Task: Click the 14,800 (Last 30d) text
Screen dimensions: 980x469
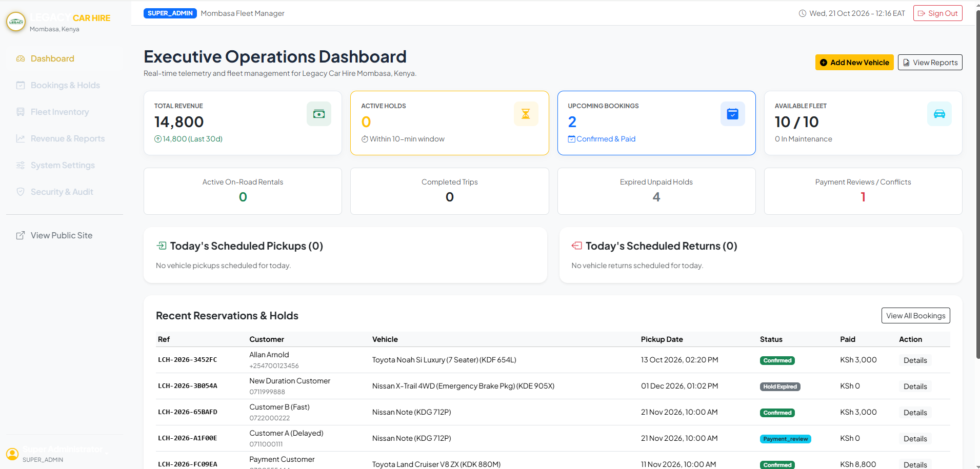Action: click(192, 139)
